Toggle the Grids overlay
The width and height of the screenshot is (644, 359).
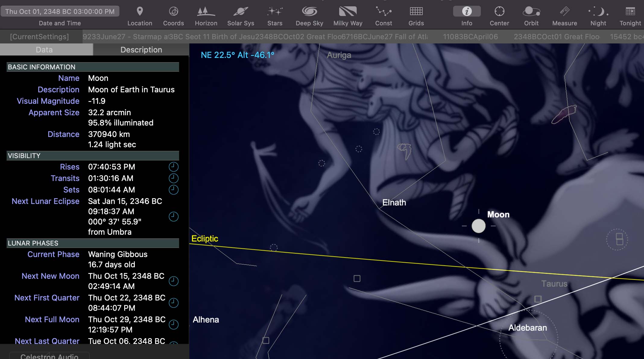coord(416,16)
